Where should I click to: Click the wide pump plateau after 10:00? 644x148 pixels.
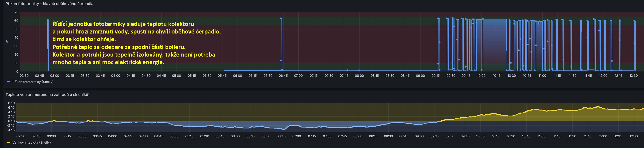[495, 19]
